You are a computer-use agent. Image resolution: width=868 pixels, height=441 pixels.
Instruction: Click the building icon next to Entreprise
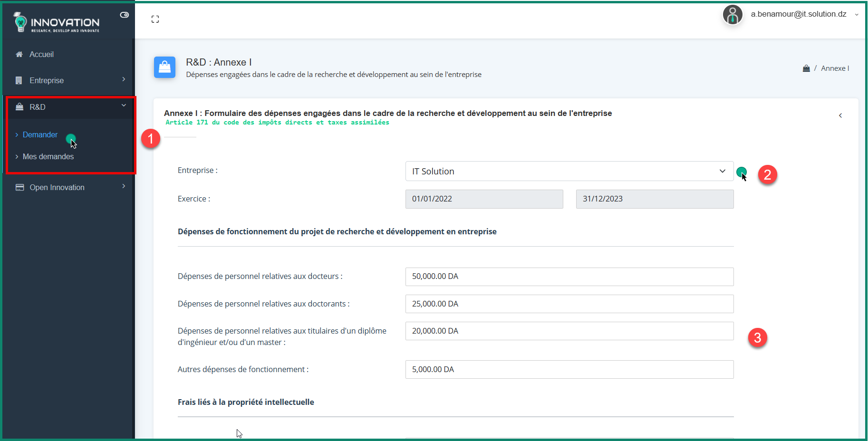tap(19, 80)
